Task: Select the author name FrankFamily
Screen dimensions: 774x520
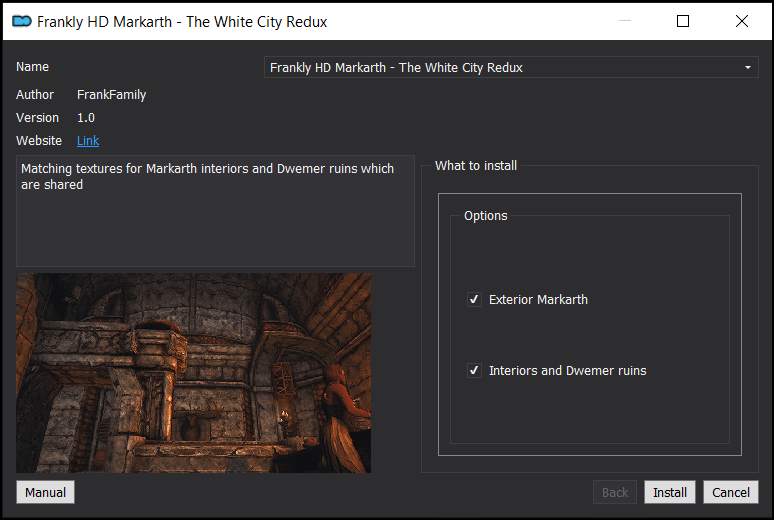Action: (112, 94)
